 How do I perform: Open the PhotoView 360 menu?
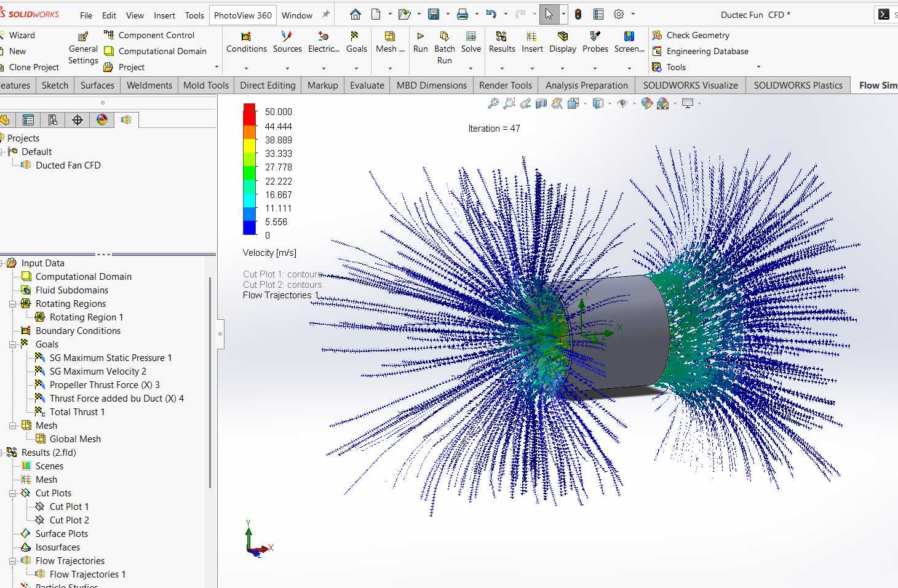coord(243,15)
